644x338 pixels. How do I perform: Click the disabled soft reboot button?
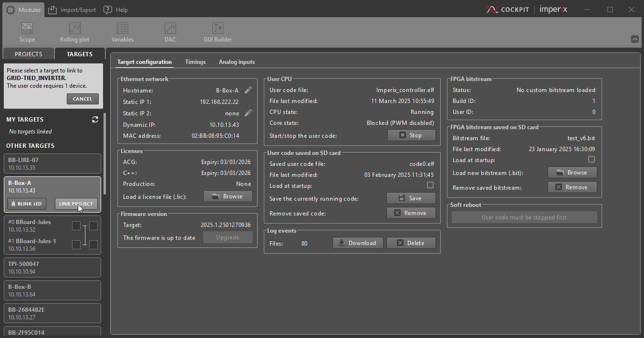(x=524, y=217)
